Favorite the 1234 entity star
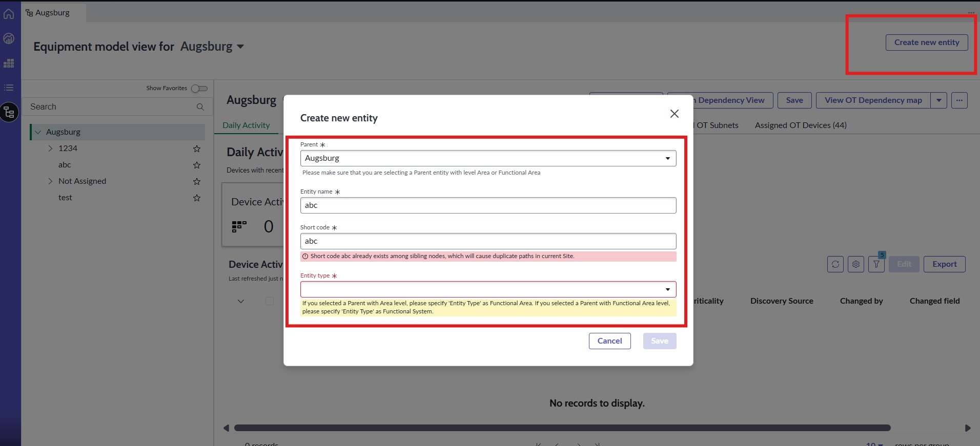Image resolution: width=980 pixels, height=446 pixels. [196, 148]
